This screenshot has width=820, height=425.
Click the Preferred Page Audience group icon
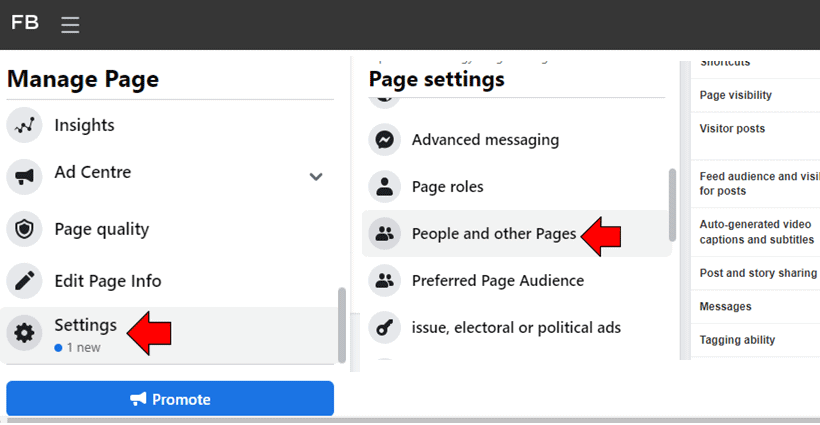point(384,281)
